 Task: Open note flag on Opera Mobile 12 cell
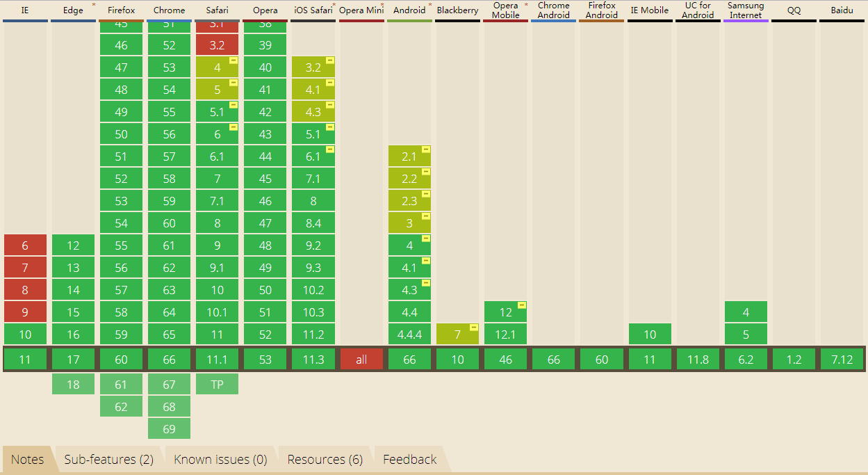(522, 305)
